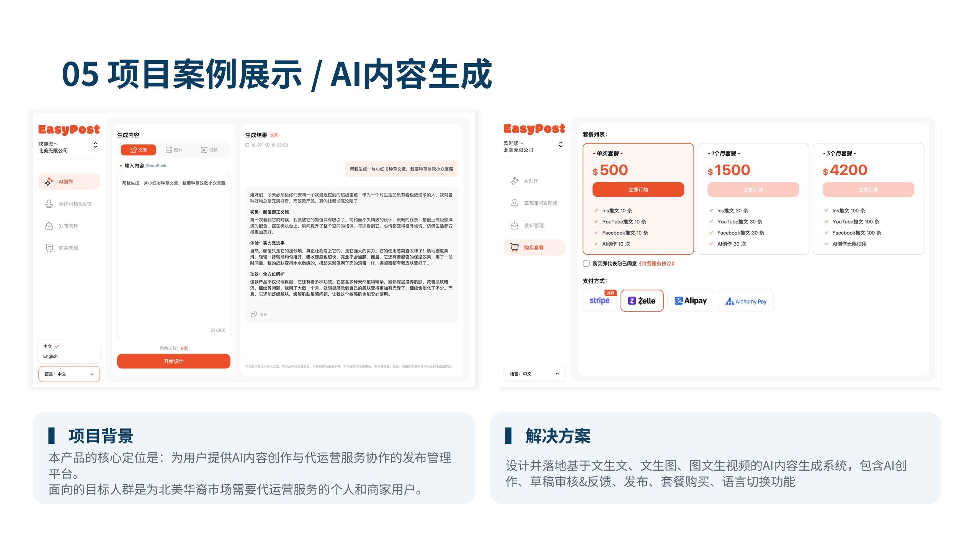Image resolution: width=980 pixels, height=551 pixels.
Task: Click 立即订购 on the 单次套餐 plan
Action: click(638, 189)
